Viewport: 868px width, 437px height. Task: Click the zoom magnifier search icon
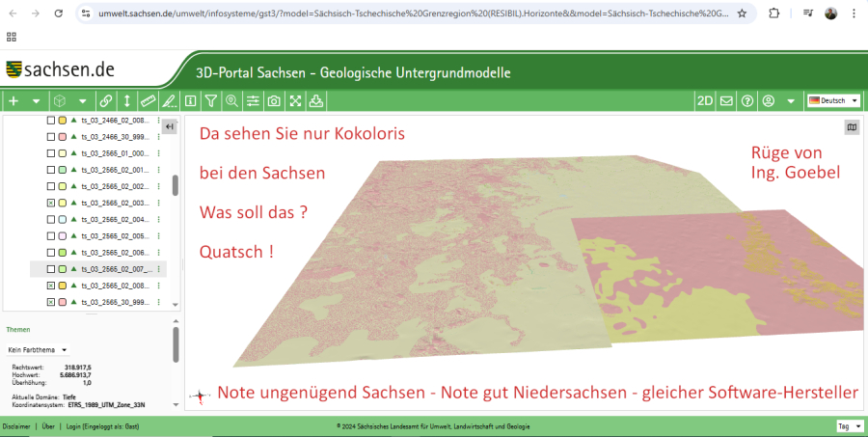[231, 100]
